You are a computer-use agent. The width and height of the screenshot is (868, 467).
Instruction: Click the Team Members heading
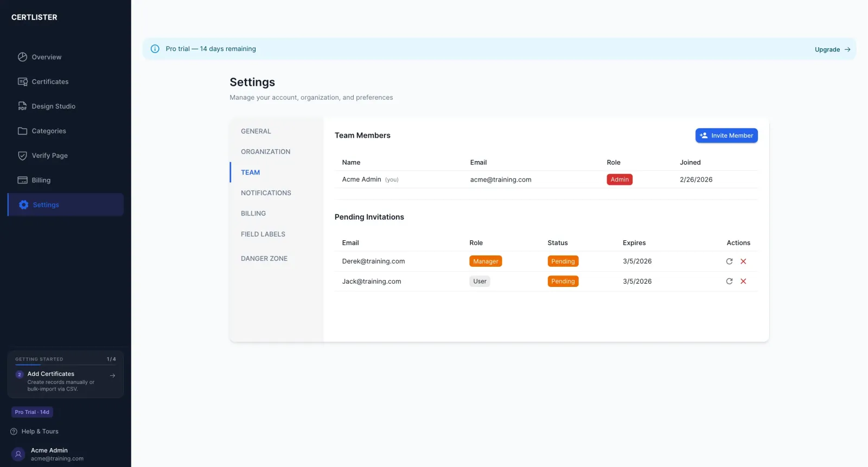pyautogui.click(x=362, y=136)
